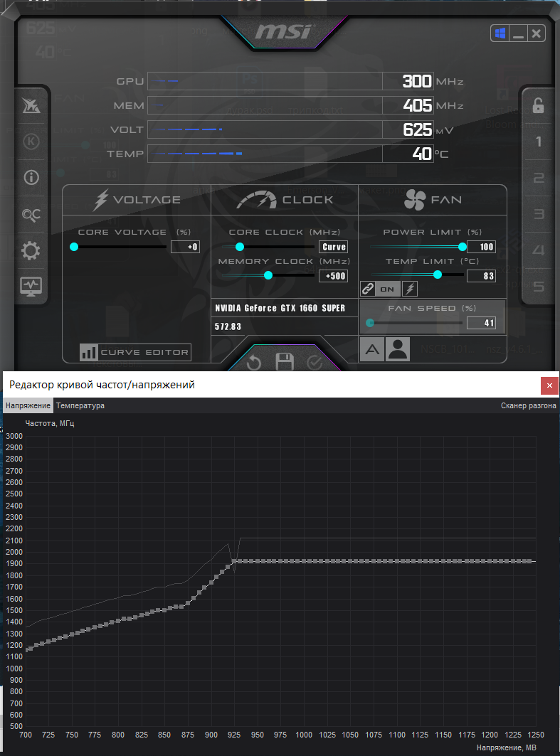Select profile slot 5
This screenshot has width=560, height=756.
pos(538,287)
